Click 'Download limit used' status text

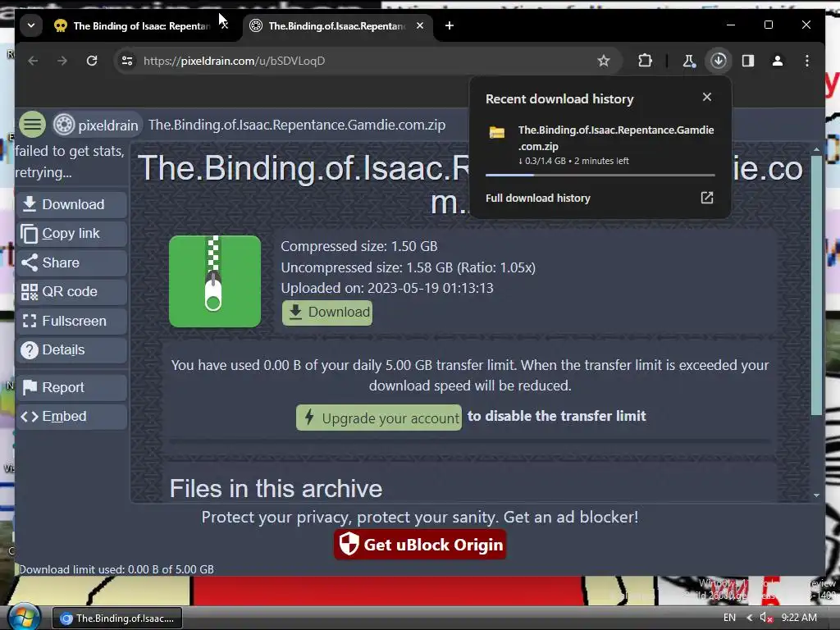click(116, 569)
